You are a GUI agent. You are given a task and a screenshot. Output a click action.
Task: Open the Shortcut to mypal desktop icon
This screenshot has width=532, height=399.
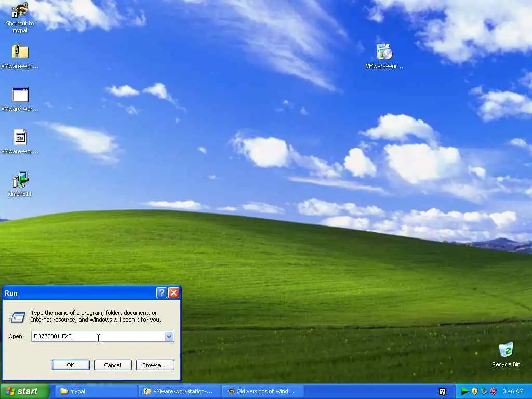pos(20,17)
